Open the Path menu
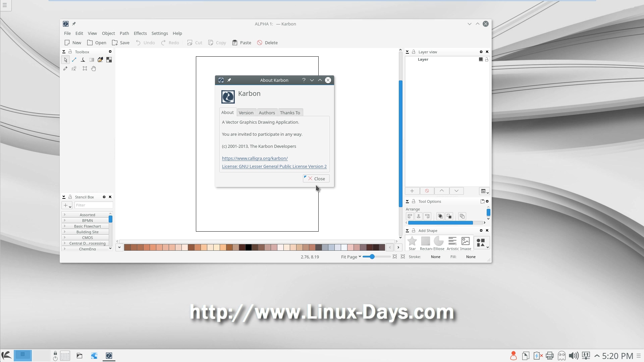 tap(124, 33)
